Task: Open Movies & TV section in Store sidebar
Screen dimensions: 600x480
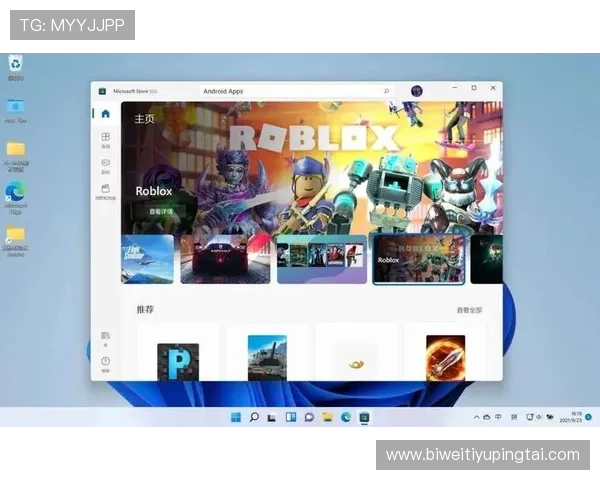Action: click(106, 192)
